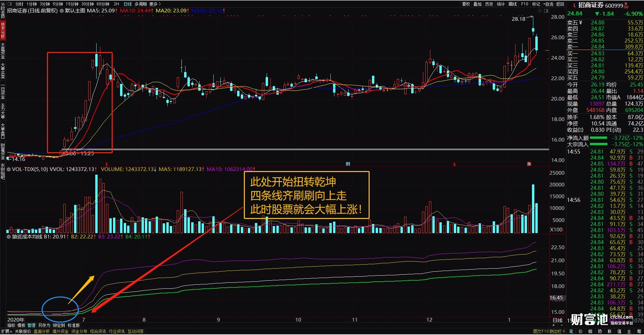Click the 日线 label at the time axis end
Viewport: 644px width, 335px height.
click(557, 320)
